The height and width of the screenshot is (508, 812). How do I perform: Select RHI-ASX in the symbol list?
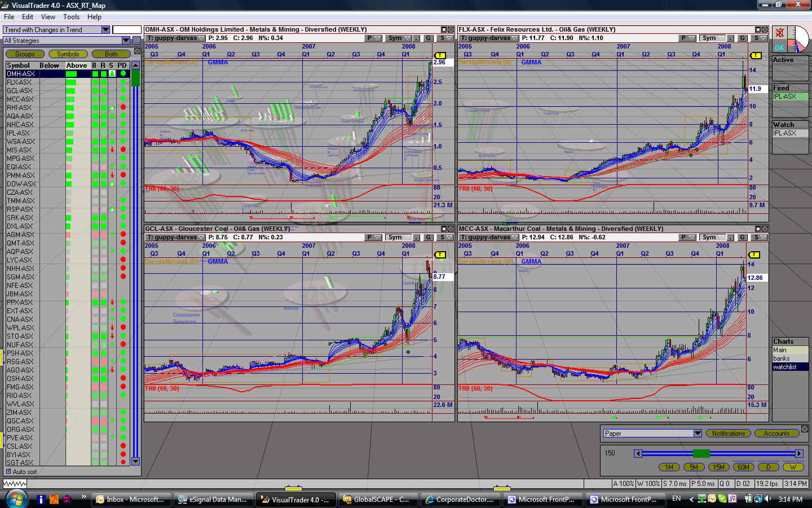(19, 108)
